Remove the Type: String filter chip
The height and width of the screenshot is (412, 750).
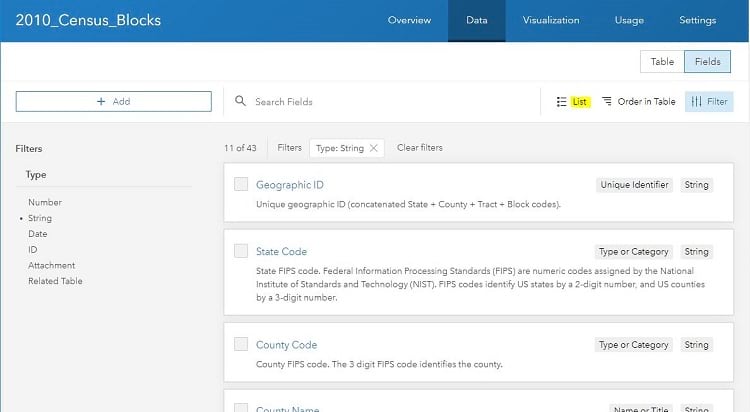coord(374,148)
